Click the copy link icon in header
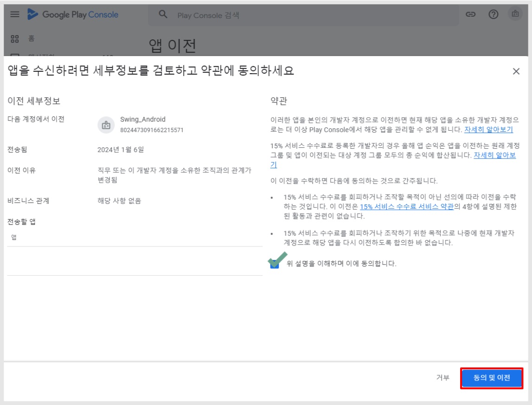 471,14
